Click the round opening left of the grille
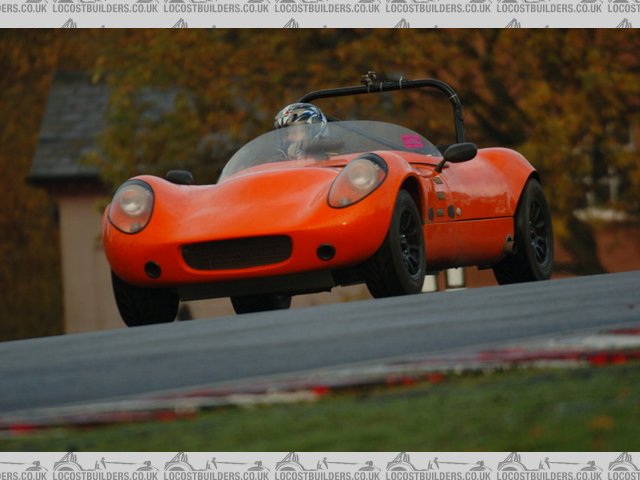This screenshot has width=640, height=480. (152, 270)
